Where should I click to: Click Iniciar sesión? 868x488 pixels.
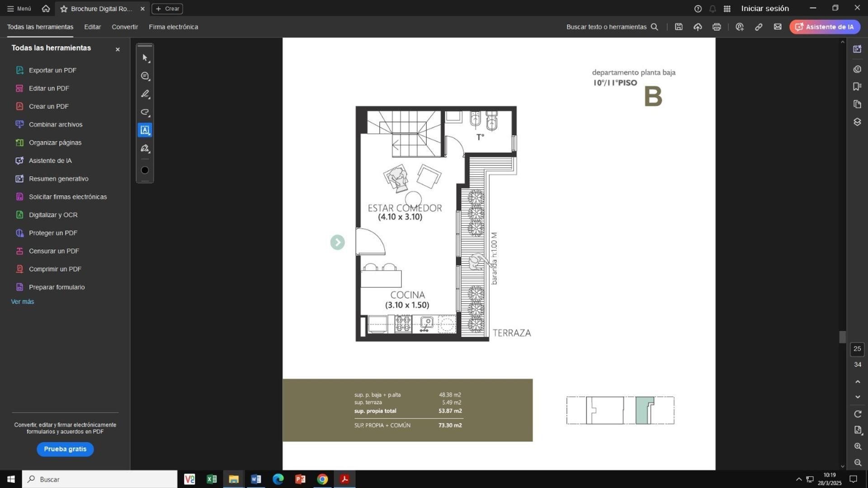(765, 9)
